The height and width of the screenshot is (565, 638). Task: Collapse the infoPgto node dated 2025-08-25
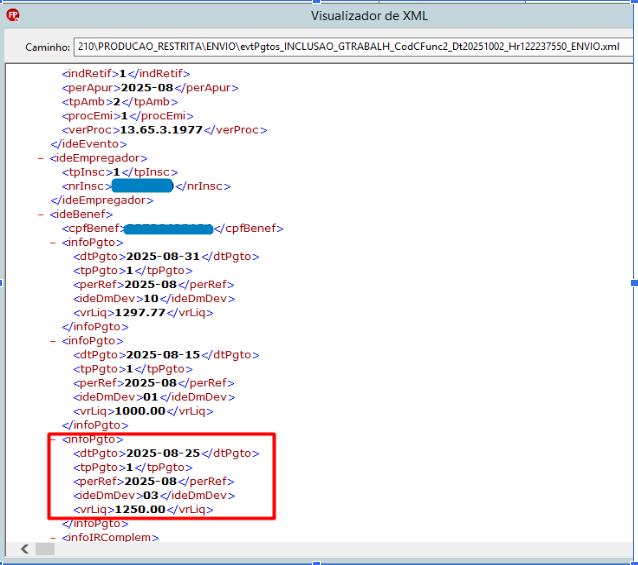(x=52, y=439)
